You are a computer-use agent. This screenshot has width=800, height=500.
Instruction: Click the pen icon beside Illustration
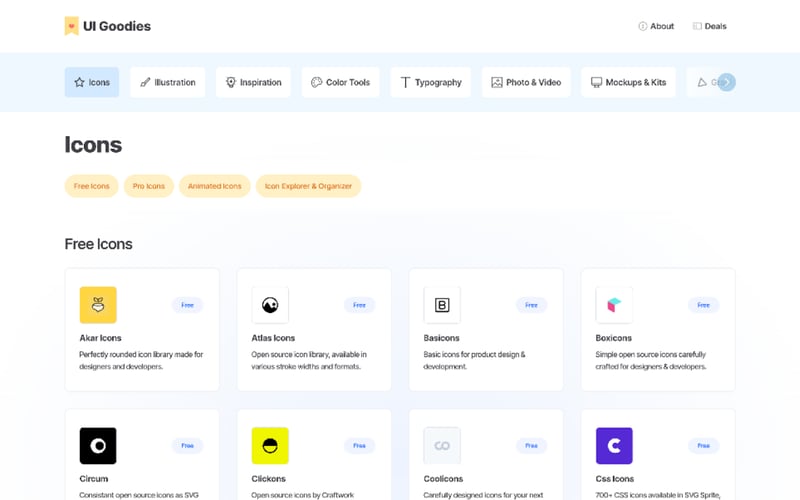(x=145, y=82)
